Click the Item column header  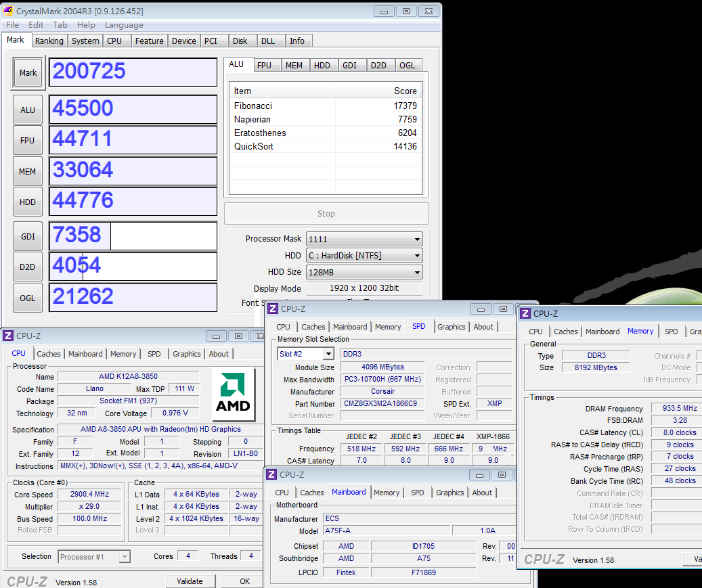(282, 91)
